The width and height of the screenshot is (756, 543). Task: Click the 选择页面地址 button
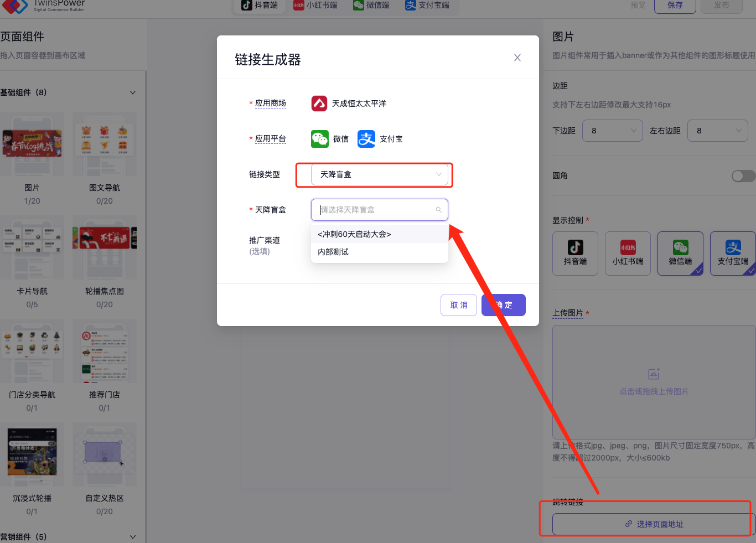653,524
